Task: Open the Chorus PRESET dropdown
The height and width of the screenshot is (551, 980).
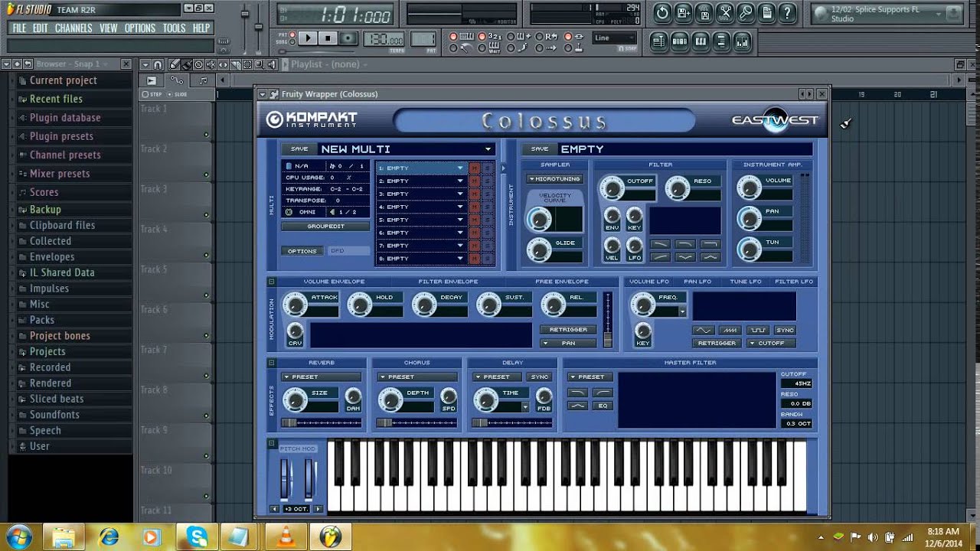Action: [417, 377]
